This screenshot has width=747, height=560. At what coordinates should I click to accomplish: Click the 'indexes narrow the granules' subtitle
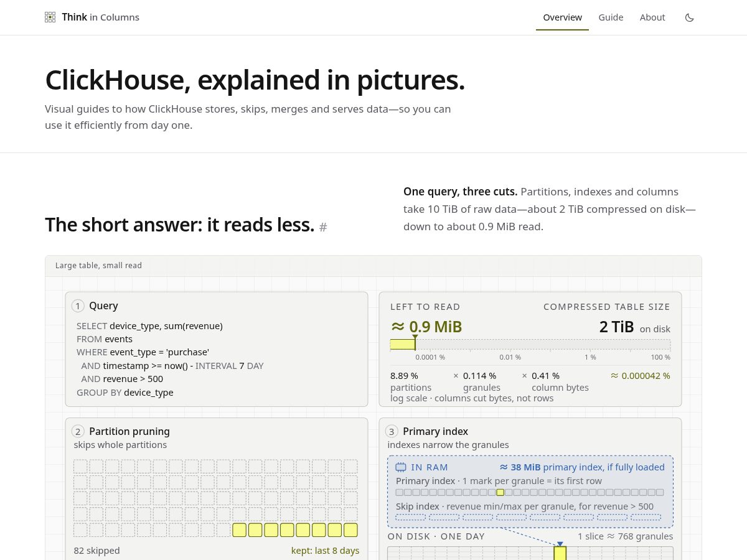click(x=448, y=445)
